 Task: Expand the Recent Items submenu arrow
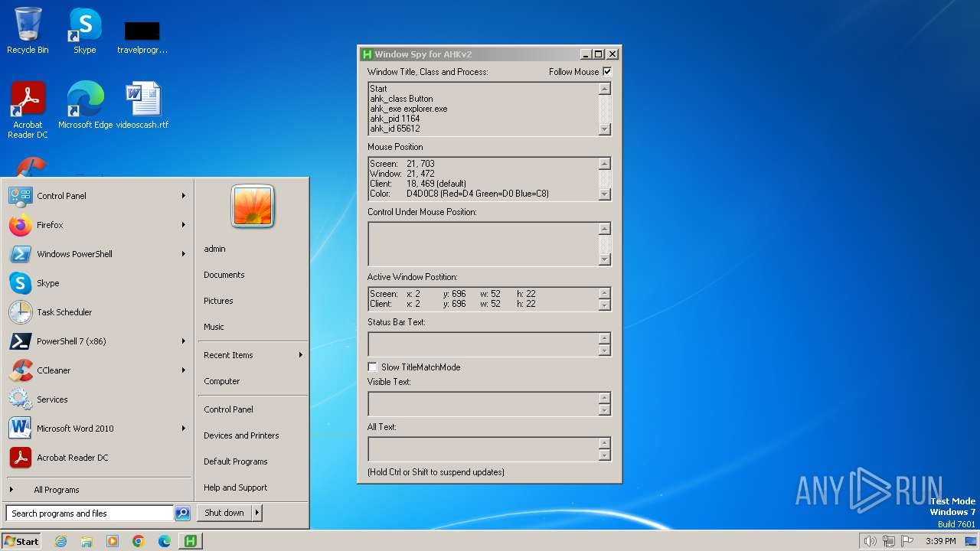(x=301, y=355)
